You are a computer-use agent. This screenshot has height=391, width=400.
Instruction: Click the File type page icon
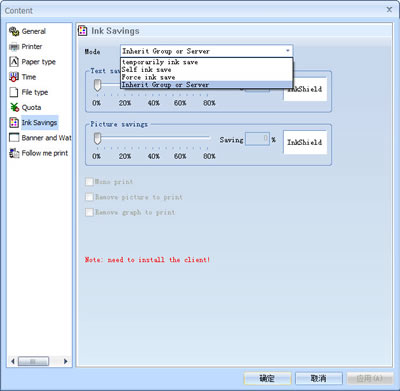[14, 92]
